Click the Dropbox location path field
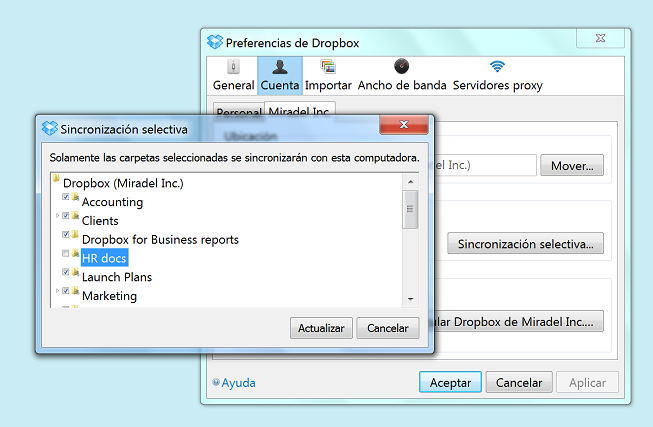Viewport: 653px width, 427px height. [x=484, y=165]
